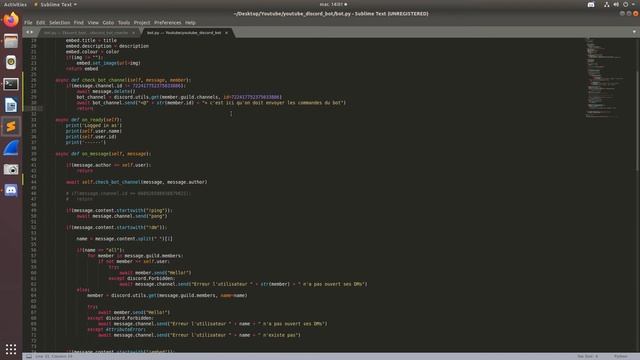
Task: Open the Tab Size selector in the status bar
Action: click(587, 356)
